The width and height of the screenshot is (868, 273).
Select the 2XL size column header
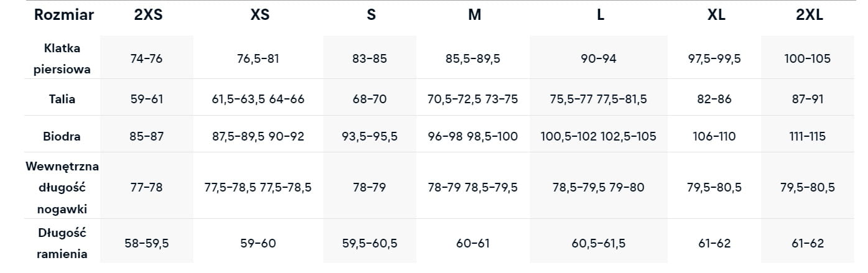point(809,16)
